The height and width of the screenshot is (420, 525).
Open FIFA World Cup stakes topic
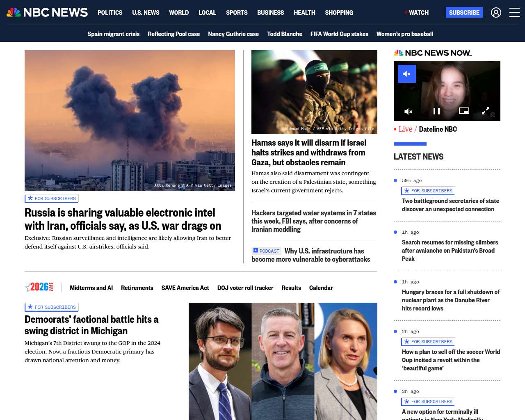click(x=339, y=34)
